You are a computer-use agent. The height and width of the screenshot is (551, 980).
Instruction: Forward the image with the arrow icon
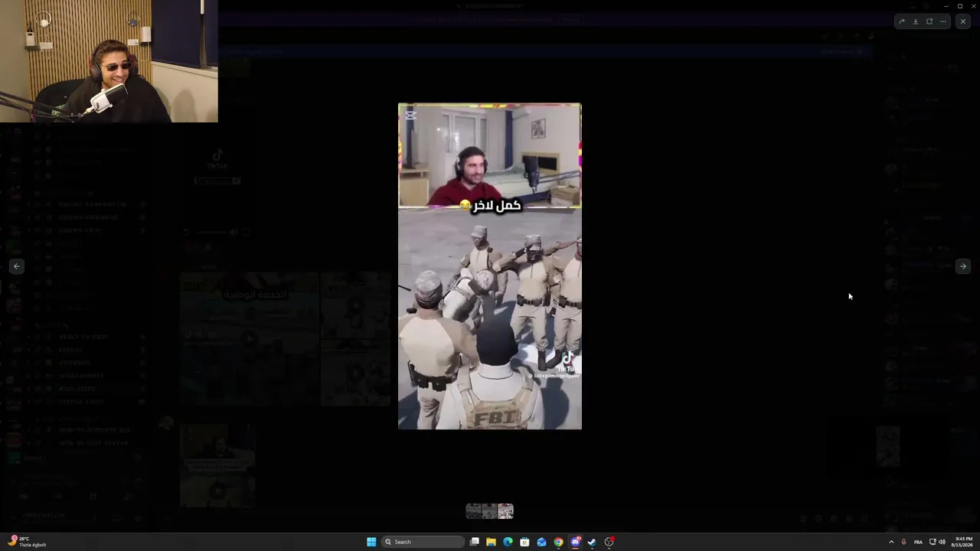(x=902, y=21)
